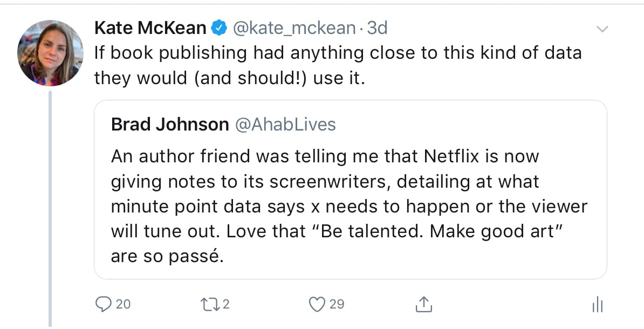Click the Kate McKean display name

coord(150,28)
